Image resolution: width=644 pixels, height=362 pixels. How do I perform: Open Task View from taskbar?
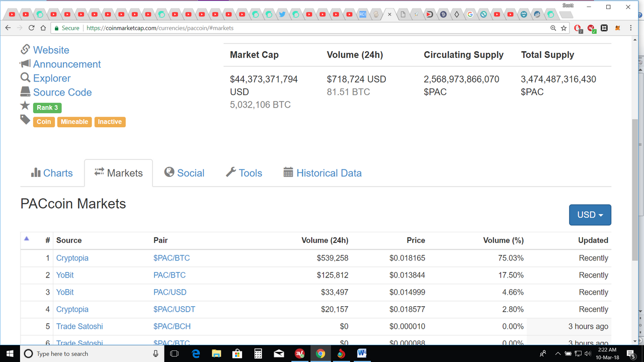tap(174, 353)
